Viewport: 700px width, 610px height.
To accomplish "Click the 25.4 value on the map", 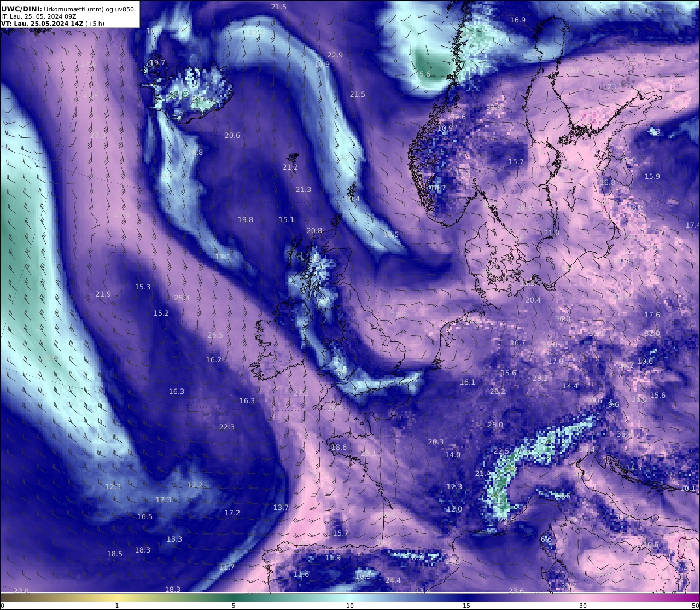I will click(x=182, y=298).
